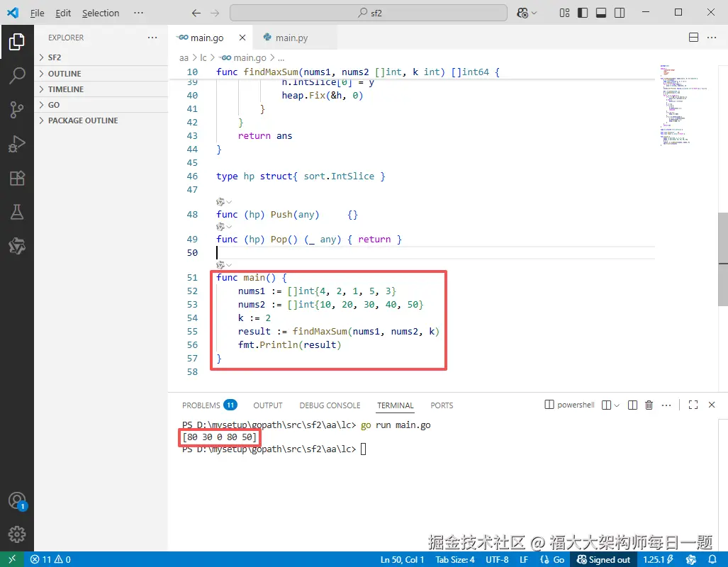Viewport: 728px width, 567px height.
Task: Click Signed out Copilot status item
Action: [x=603, y=560]
